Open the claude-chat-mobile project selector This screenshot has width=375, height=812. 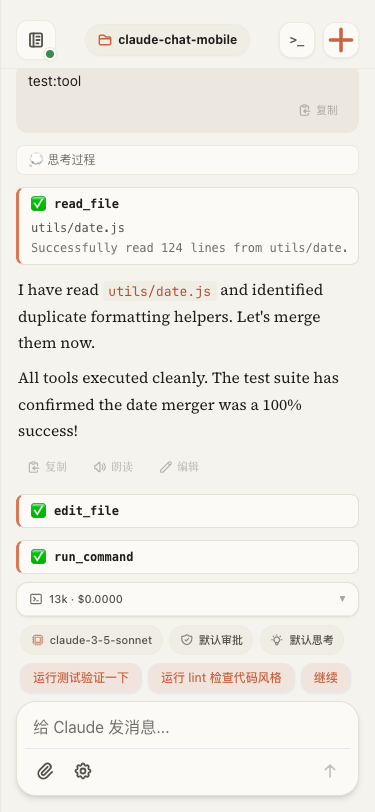pos(167,40)
